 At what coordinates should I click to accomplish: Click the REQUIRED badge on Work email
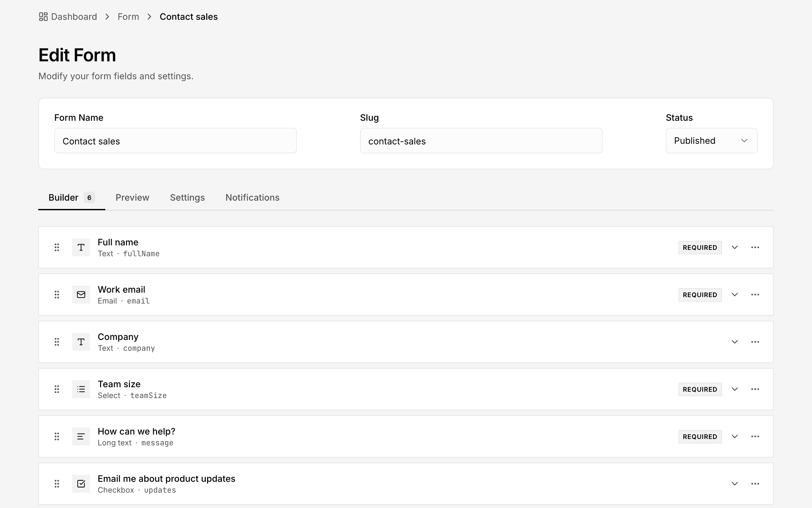[700, 295]
